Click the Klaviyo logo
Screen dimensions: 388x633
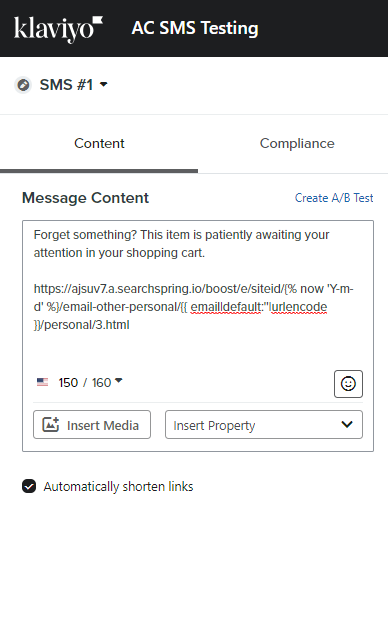(x=58, y=29)
